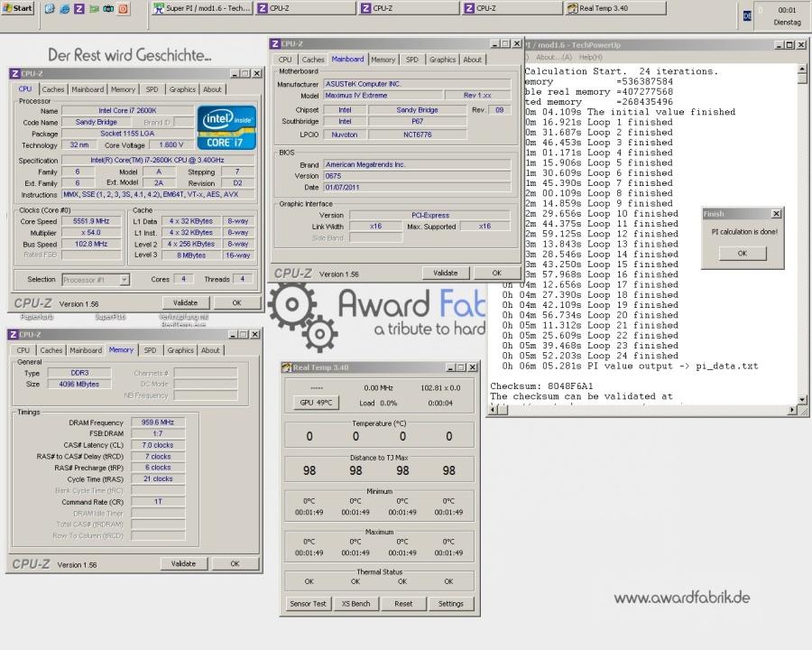The height and width of the screenshot is (650, 812).
Task: Click the Super PI horizontal scrollbar right arrow
Action: 792,410
